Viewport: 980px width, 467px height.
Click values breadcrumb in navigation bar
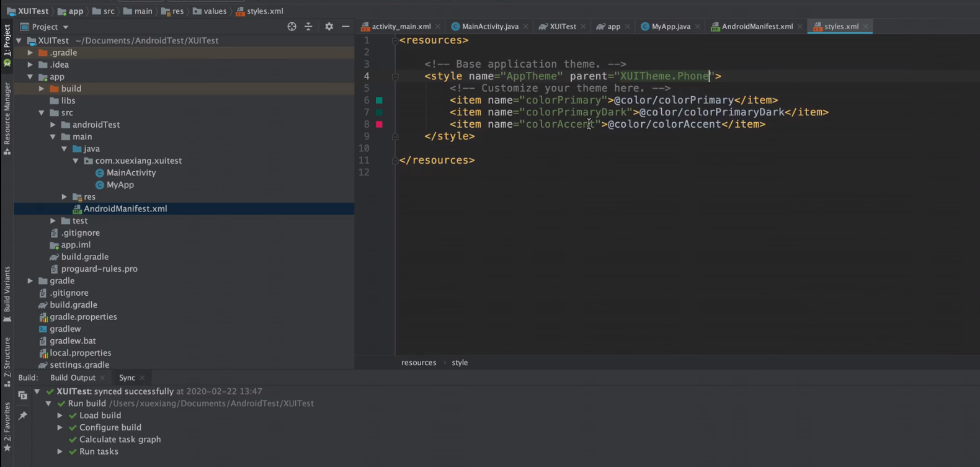click(x=215, y=11)
